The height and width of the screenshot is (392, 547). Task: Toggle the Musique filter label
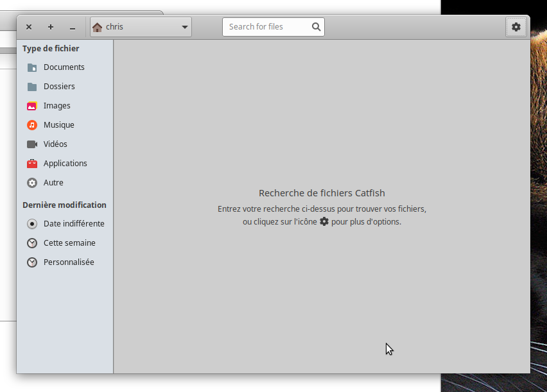click(58, 125)
